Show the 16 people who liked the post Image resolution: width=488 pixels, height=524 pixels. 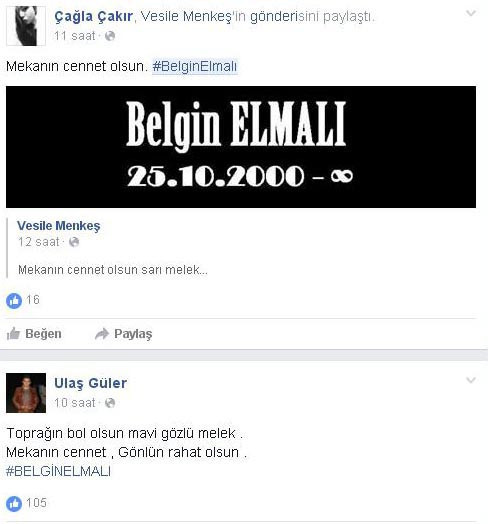coord(33,299)
